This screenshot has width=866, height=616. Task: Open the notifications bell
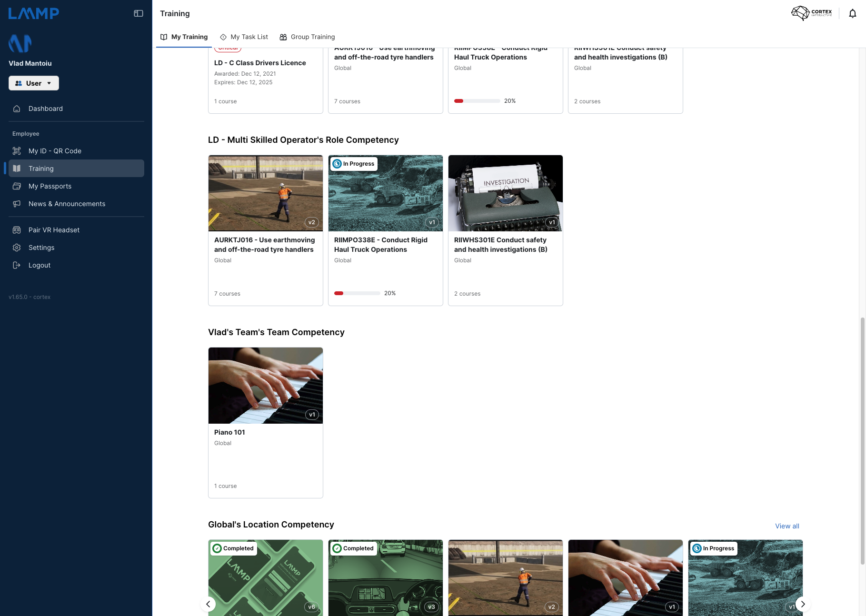(853, 13)
